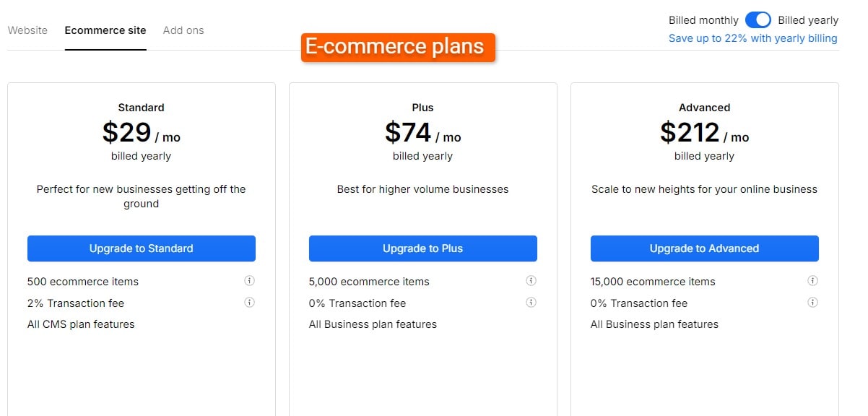This screenshot has height=416, width=868.
Task: Click the Upgrade to Standard button
Action: [142, 248]
